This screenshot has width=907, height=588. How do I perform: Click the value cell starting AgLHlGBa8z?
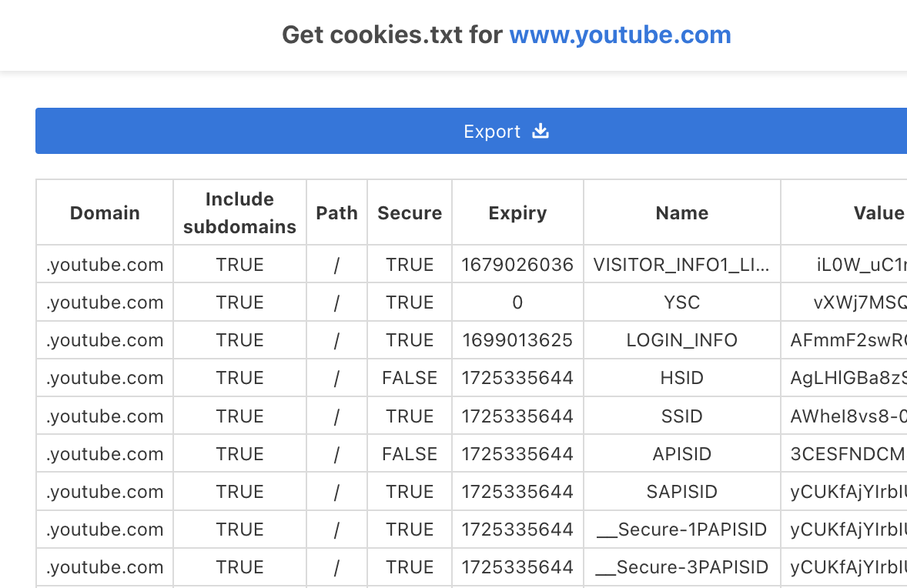coord(844,378)
